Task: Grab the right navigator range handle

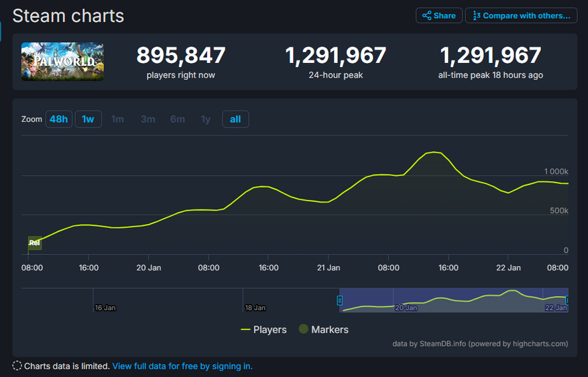Action: click(568, 301)
